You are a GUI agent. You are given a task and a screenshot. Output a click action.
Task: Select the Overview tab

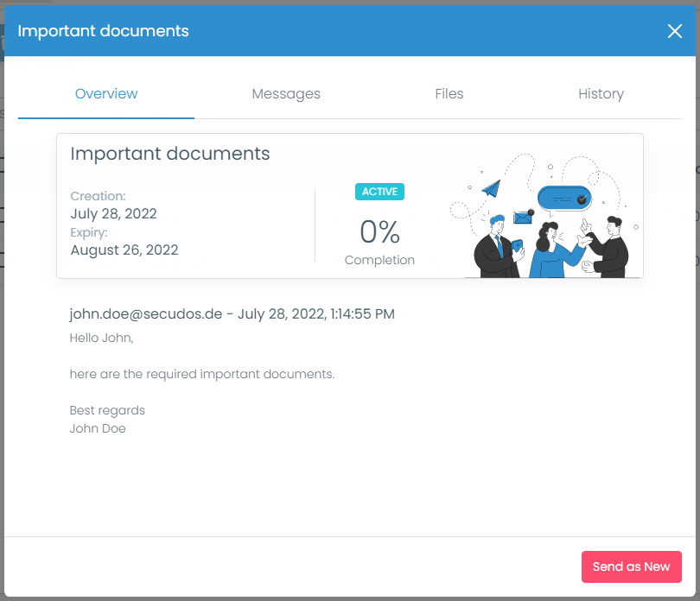[105, 94]
